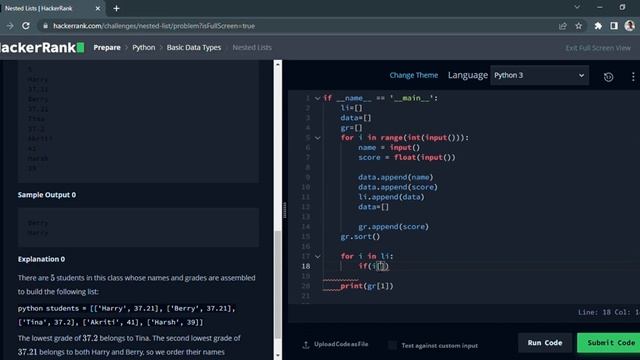This screenshot has width=640, height=360.
Task: Click the score = float(input()) line
Action: click(x=407, y=157)
